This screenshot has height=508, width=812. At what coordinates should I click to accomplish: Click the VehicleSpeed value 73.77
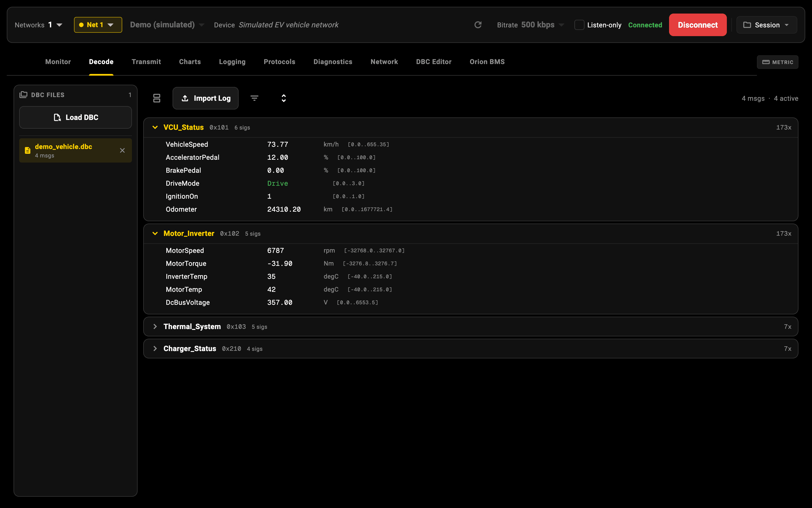click(x=277, y=144)
